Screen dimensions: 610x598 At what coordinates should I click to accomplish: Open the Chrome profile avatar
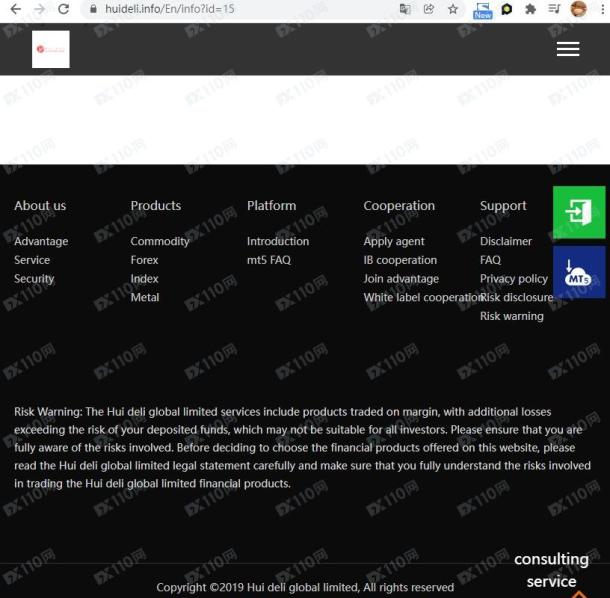tap(578, 9)
